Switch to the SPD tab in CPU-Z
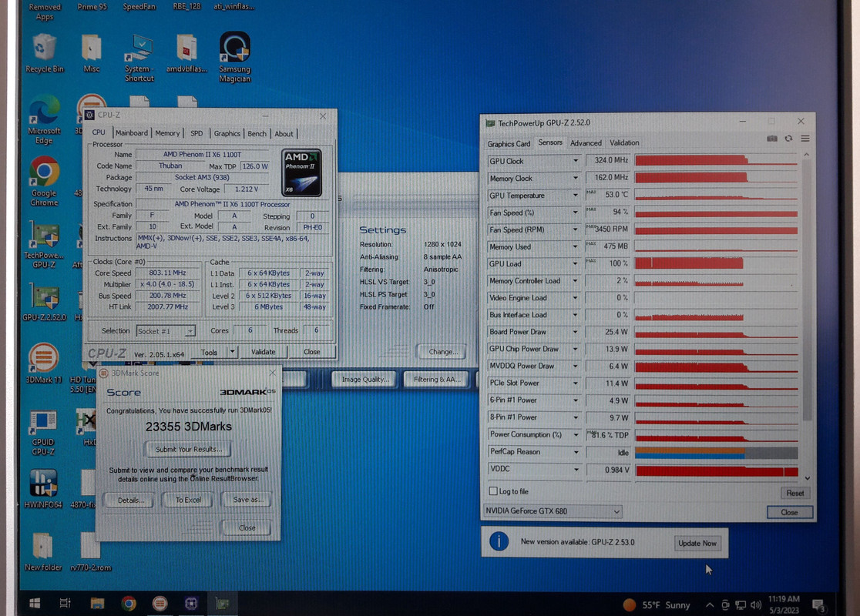The image size is (860, 616). (197, 133)
